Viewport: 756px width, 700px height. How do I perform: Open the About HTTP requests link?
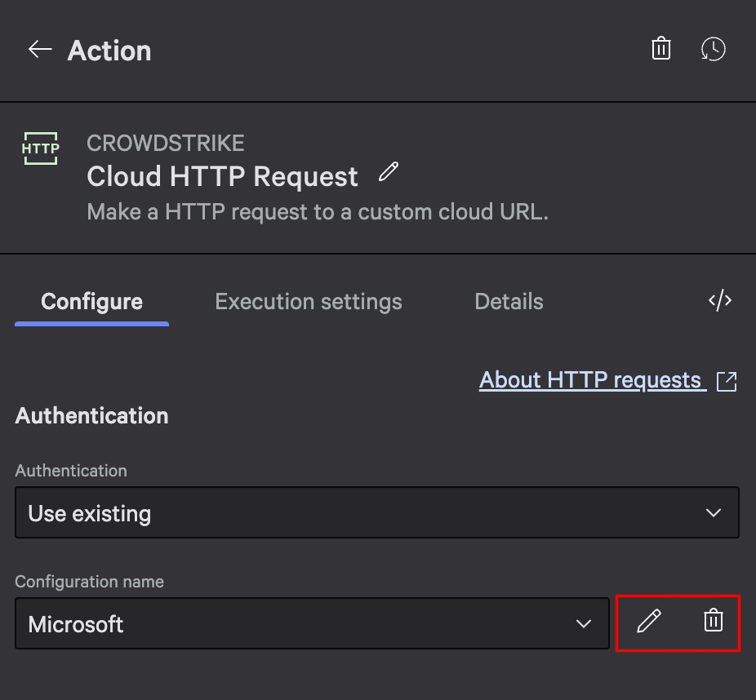pos(593,380)
